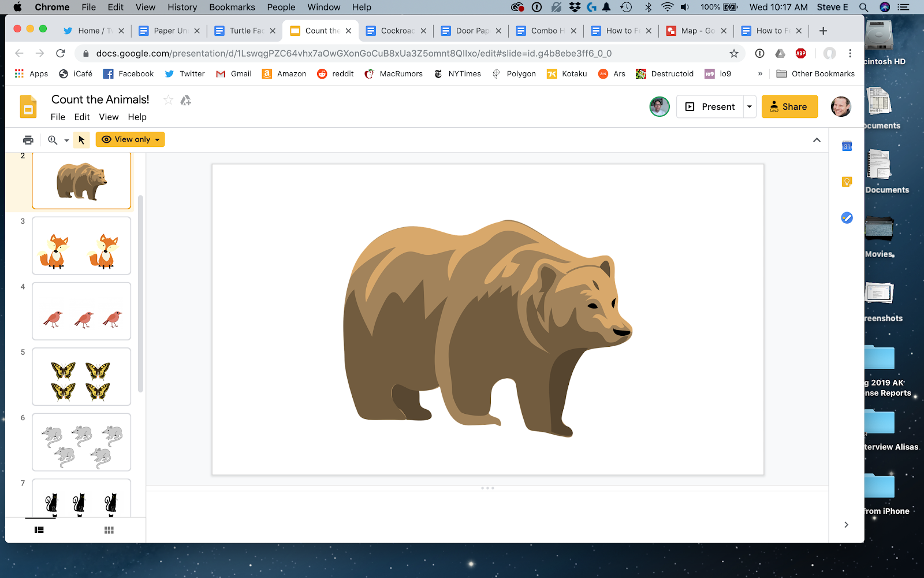Open Google Keep side panel icon

pyautogui.click(x=847, y=182)
